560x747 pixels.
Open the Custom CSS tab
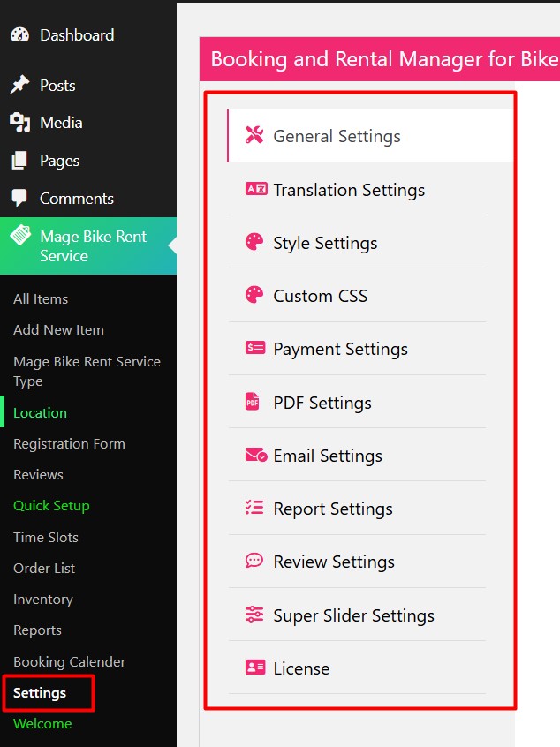pyautogui.click(x=320, y=296)
